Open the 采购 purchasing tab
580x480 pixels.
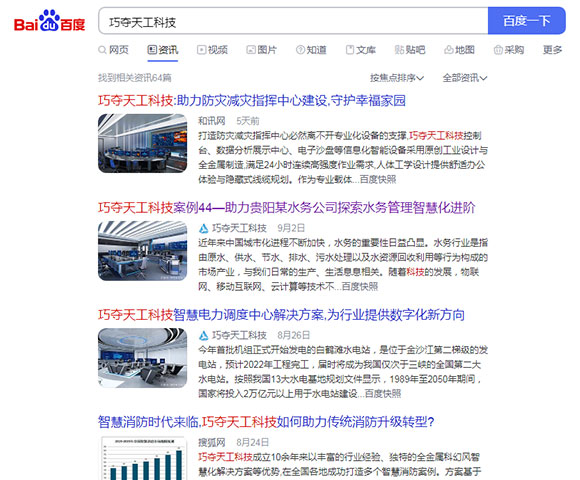509,50
